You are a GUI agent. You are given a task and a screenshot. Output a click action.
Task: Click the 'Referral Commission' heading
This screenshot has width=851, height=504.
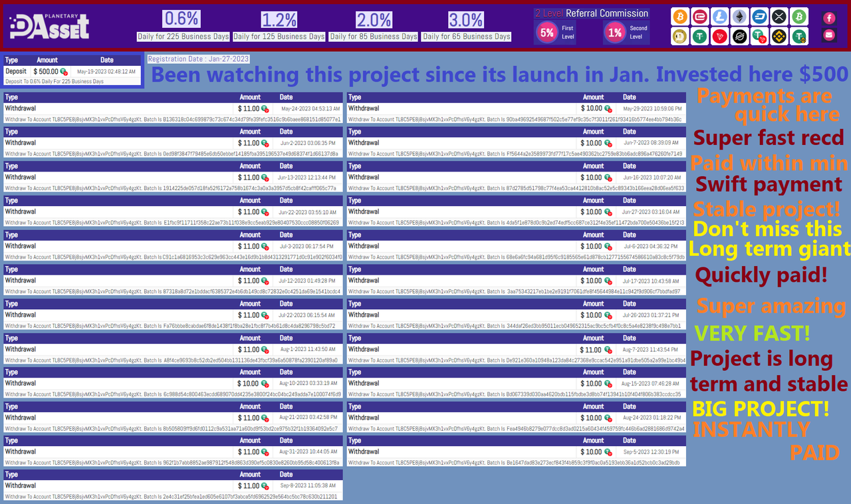coord(607,13)
